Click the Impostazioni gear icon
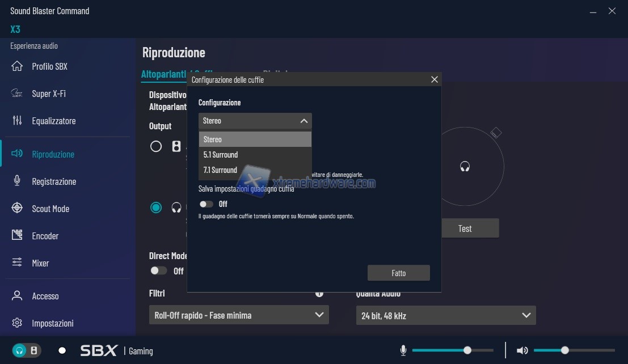The height and width of the screenshot is (364, 628). (x=17, y=323)
